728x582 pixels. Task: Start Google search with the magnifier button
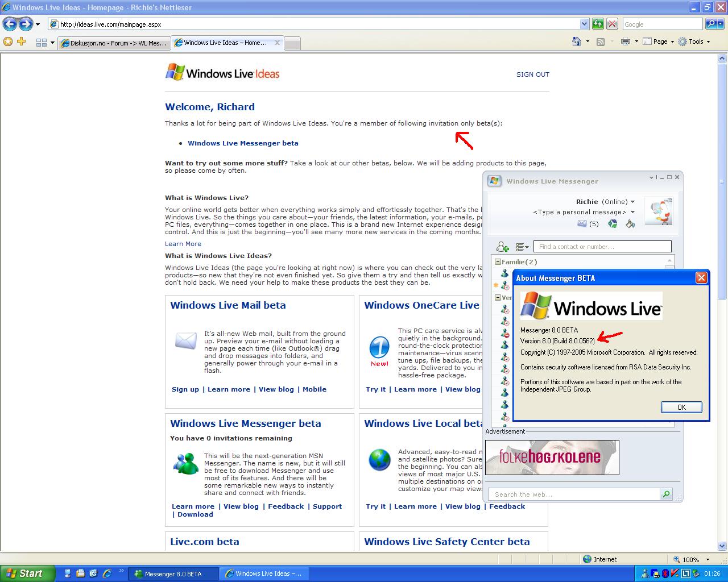(x=711, y=24)
